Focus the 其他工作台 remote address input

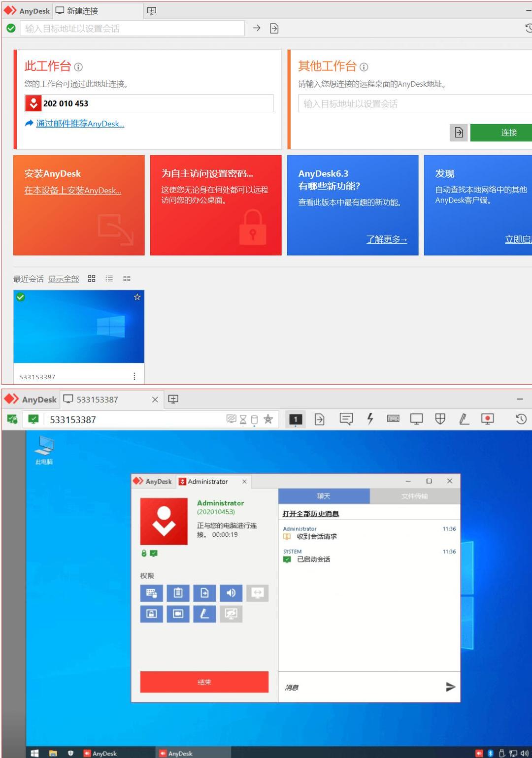tap(415, 103)
